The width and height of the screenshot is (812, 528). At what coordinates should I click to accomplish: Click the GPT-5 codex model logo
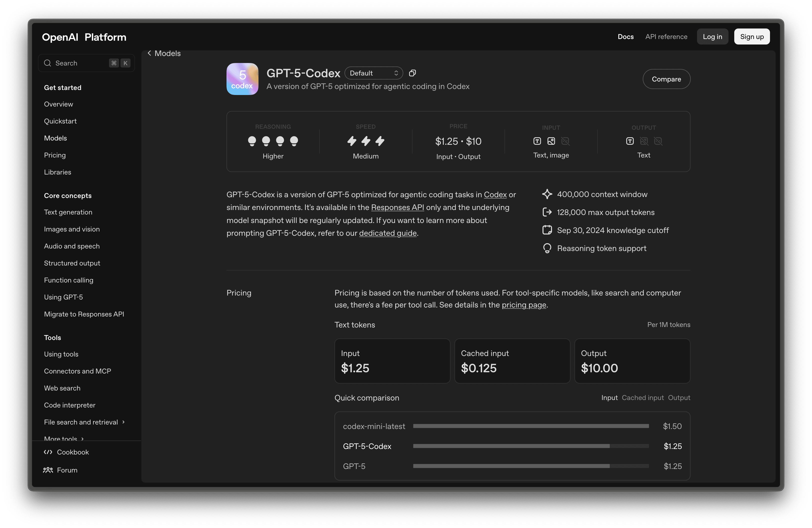click(242, 79)
